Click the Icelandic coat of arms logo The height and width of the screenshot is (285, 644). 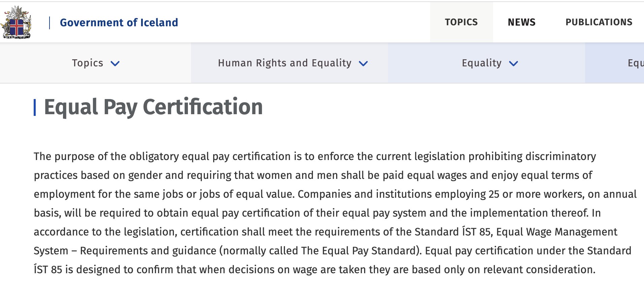coord(16,22)
